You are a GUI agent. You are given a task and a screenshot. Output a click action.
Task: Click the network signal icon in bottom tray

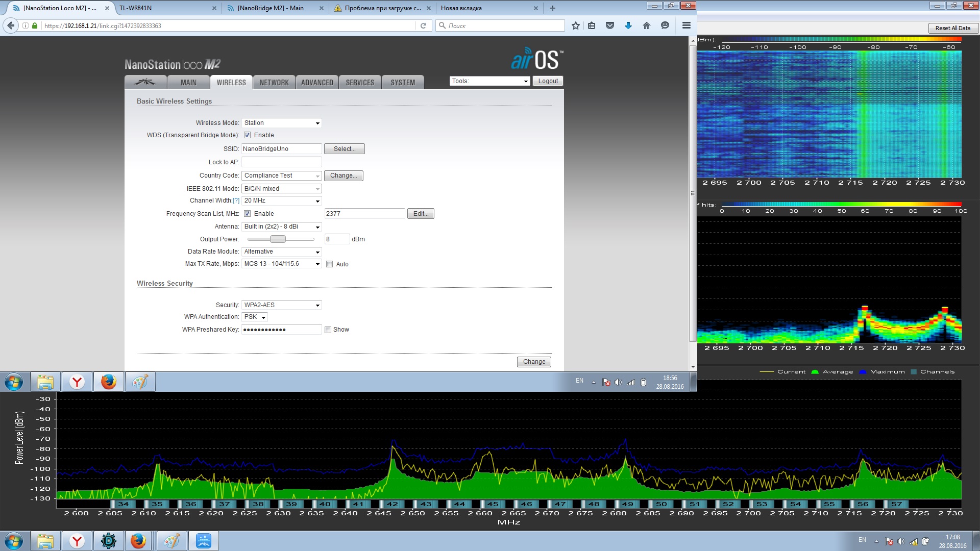pos(913,541)
